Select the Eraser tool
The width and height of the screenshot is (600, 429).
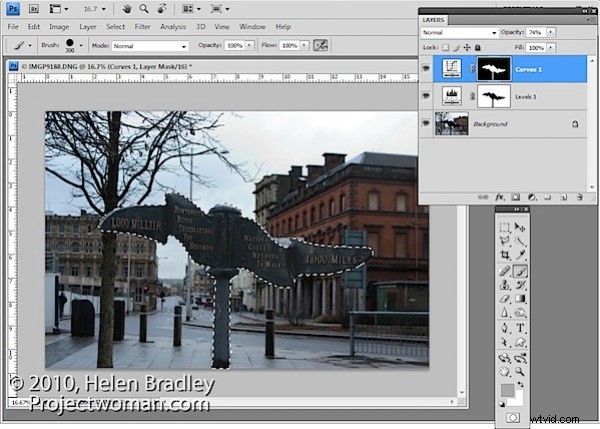click(x=505, y=299)
